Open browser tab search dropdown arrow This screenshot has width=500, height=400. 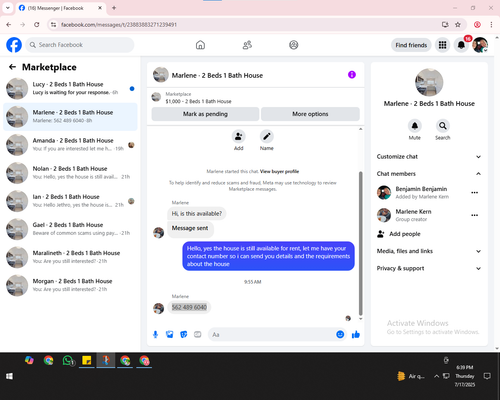(8, 8)
